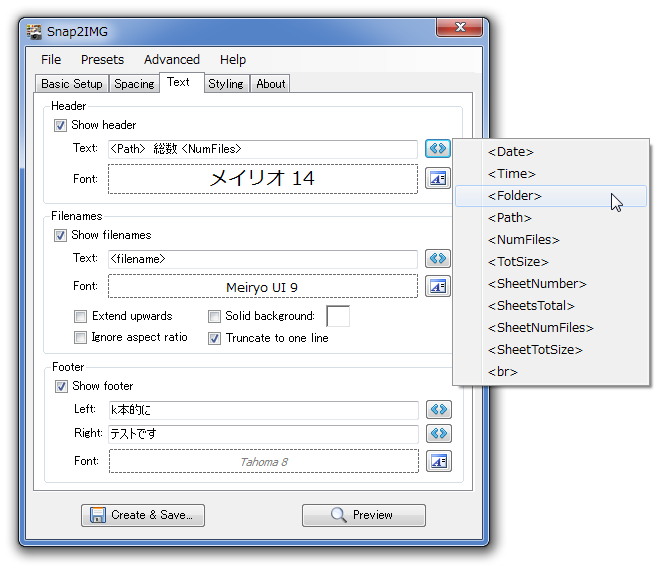Open font chooser for filenames font
The height and width of the screenshot is (568, 659).
point(438,286)
